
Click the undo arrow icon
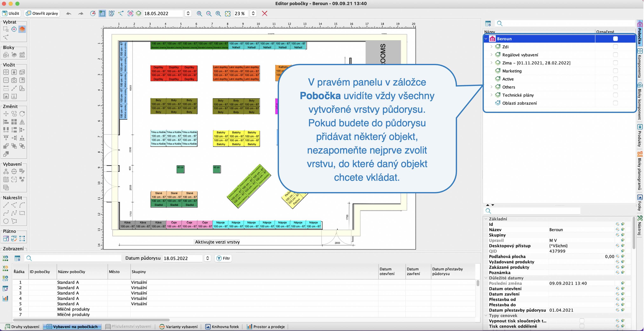point(69,14)
